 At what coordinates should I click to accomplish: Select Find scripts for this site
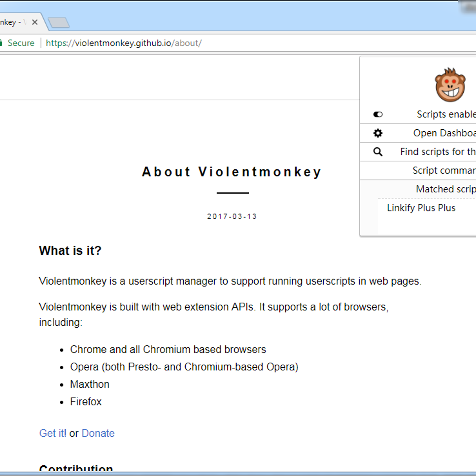(418, 152)
